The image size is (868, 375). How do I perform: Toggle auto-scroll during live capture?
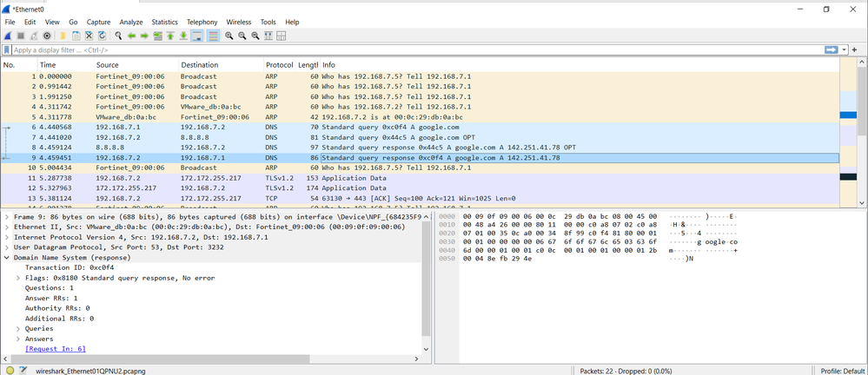point(196,36)
